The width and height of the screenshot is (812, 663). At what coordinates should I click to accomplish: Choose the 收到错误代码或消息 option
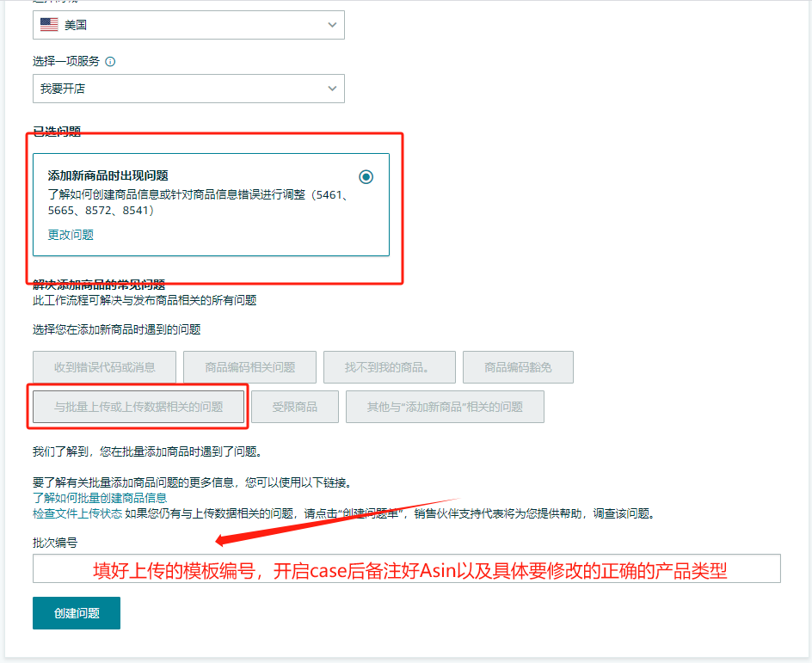coord(104,367)
